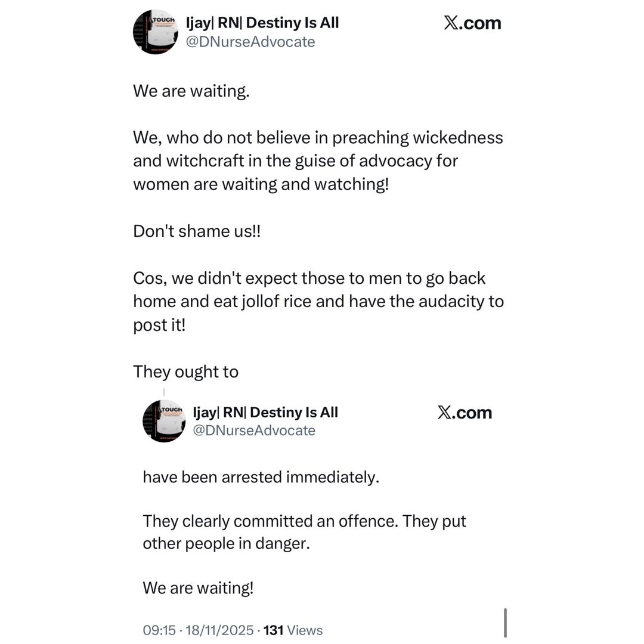Screen dimensions: 644x644
Task: Click the closing "We are waiting!" line
Action: [x=198, y=588]
